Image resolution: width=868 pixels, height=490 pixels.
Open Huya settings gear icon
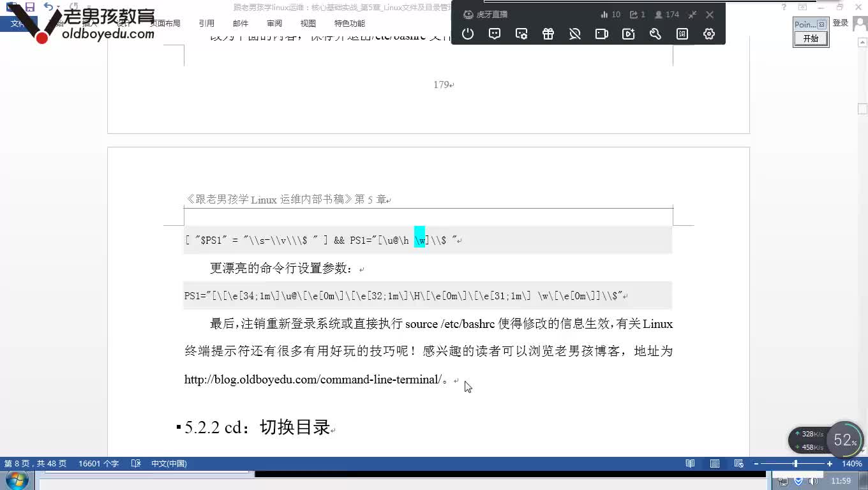pyautogui.click(x=709, y=34)
